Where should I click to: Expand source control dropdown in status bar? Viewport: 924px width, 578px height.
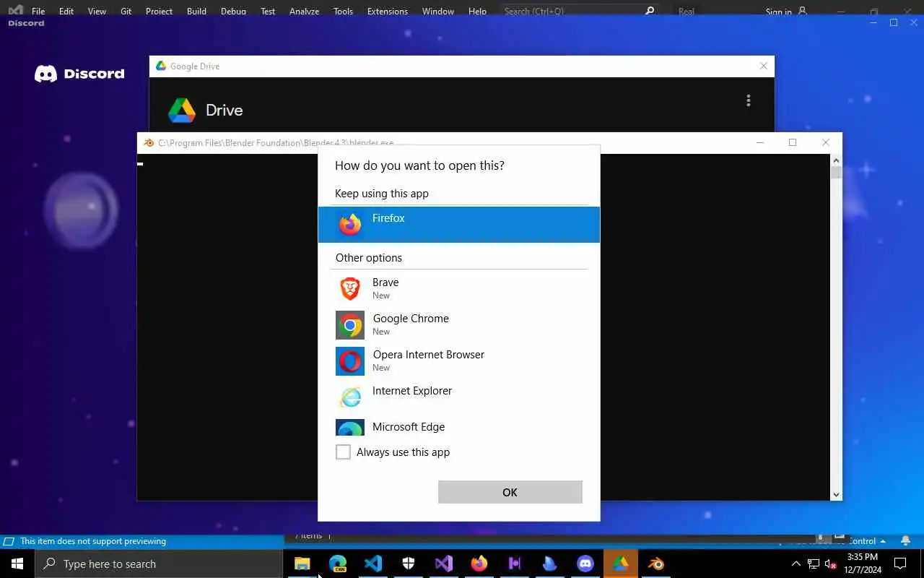click(883, 541)
